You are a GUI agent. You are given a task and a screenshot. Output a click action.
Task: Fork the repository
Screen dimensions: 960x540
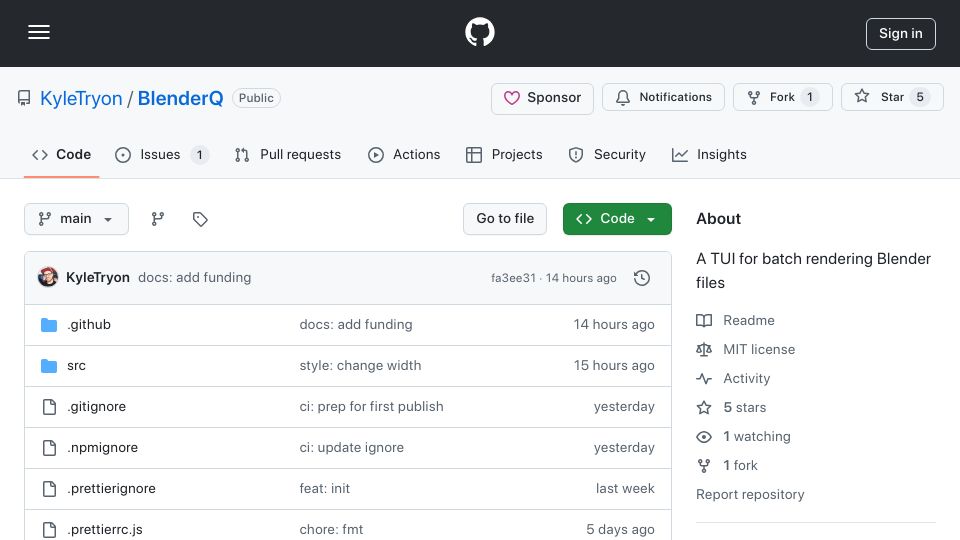coord(782,97)
